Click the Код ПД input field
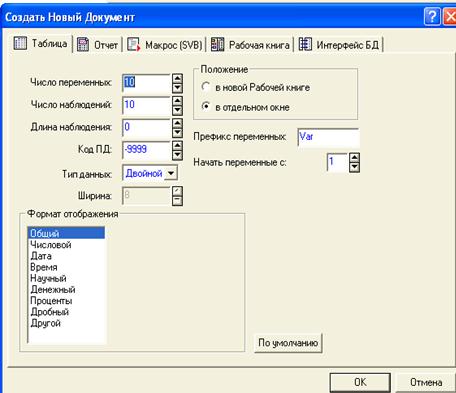456x393 pixels. (x=147, y=150)
